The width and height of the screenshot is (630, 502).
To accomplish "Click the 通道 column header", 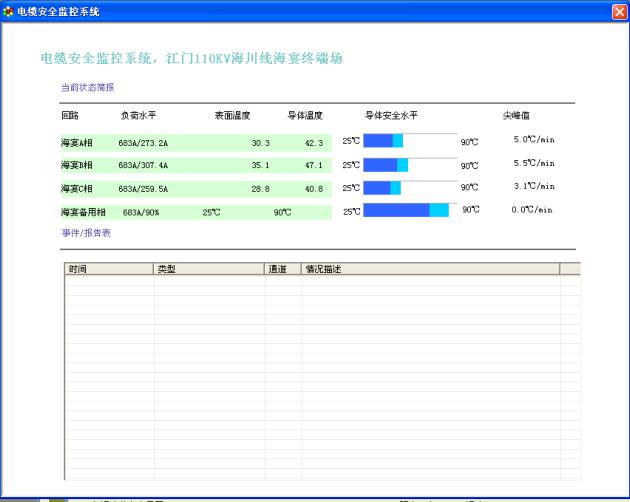I will click(x=283, y=269).
